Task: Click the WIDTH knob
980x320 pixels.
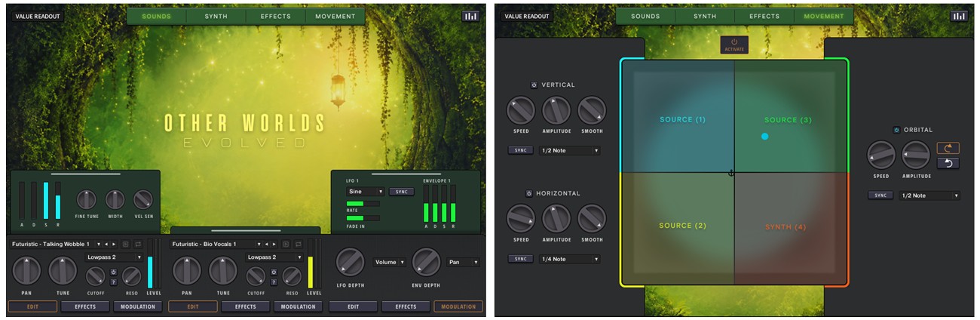Action: click(115, 200)
